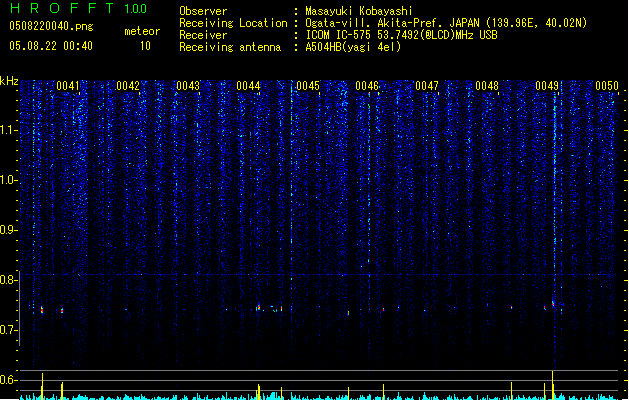629x400 pixels.
Task: Click the 'Observer' field label
Action: click(203, 11)
